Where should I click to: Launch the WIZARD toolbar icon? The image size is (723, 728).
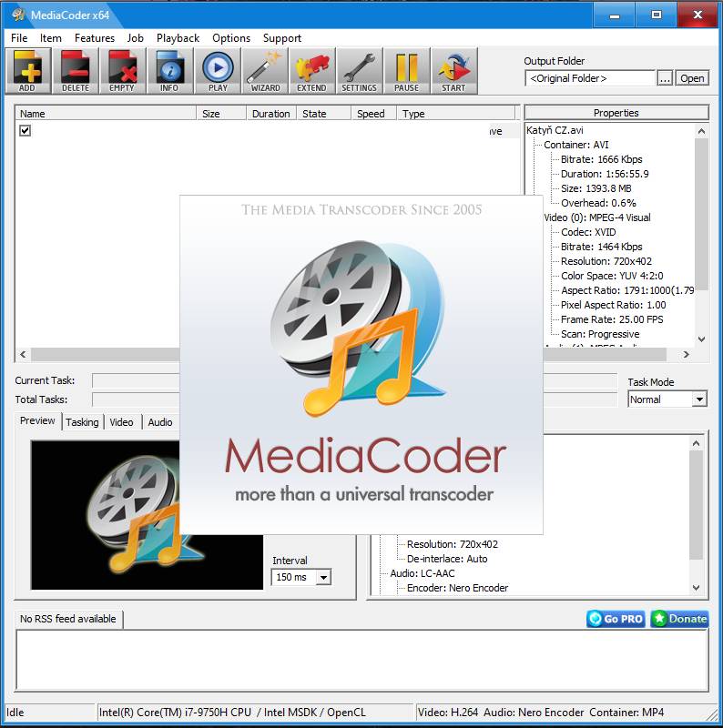(x=265, y=71)
